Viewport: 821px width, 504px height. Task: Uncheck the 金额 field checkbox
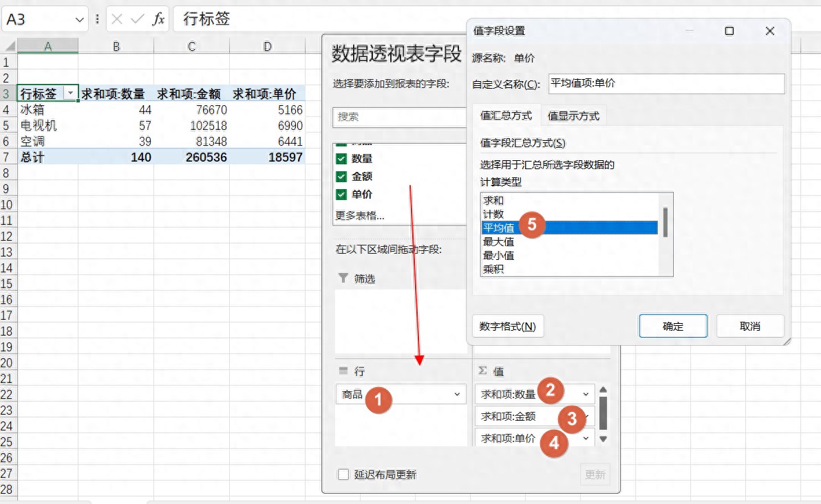coord(341,177)
